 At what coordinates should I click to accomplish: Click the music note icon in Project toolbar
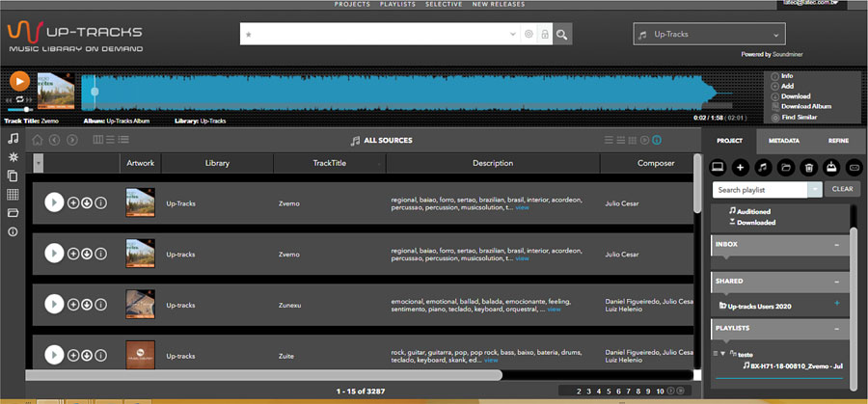(764, 166)
